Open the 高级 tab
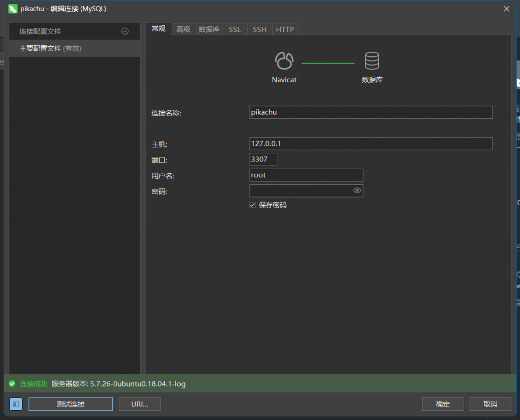The image size is (520, 420). click(x=183, y=29)
